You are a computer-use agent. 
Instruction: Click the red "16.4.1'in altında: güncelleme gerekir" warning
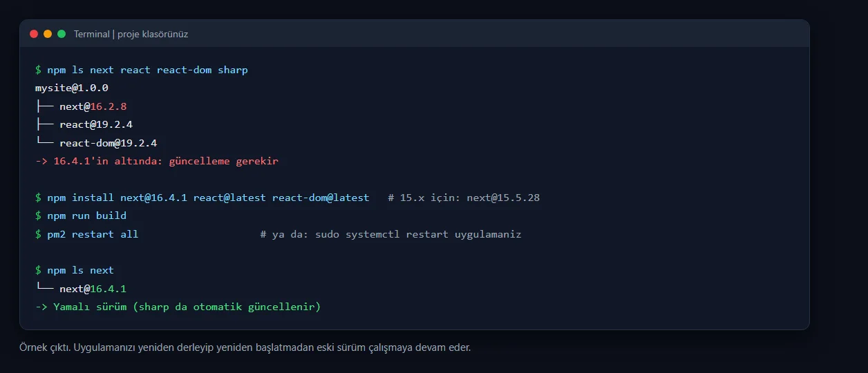click(157, 161)
